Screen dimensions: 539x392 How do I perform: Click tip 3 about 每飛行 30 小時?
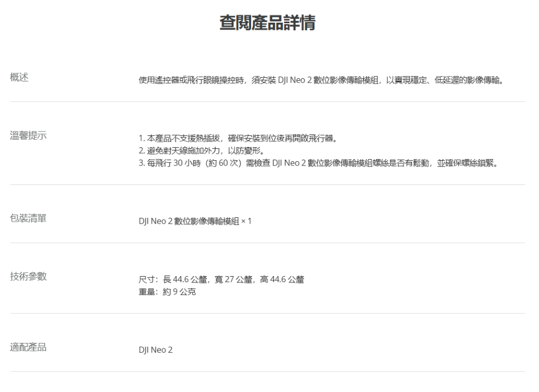point(319,163)
